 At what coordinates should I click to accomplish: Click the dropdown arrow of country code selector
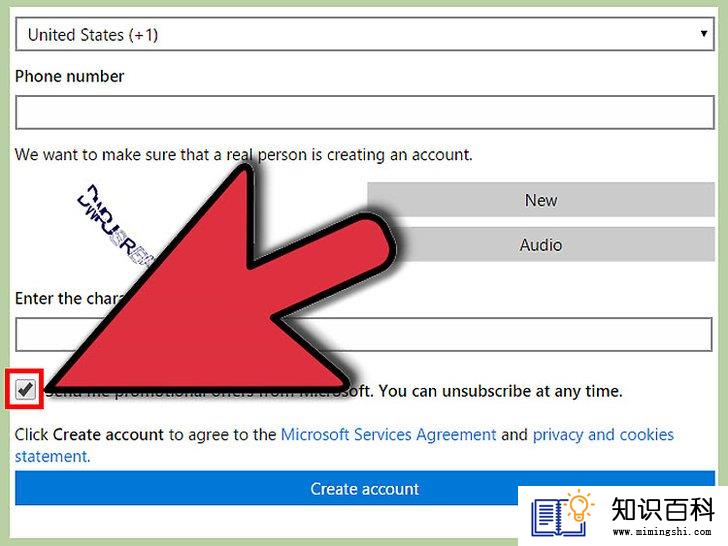(704, 33)
